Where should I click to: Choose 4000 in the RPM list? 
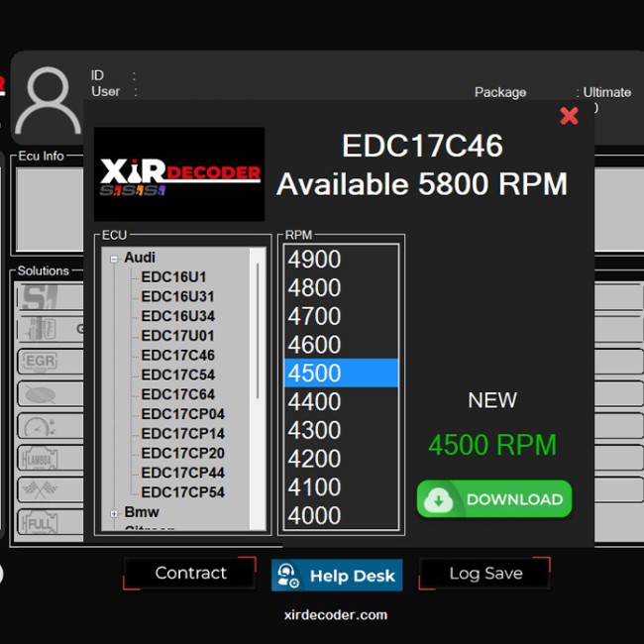pyautogui.click(x=341, y=515)
